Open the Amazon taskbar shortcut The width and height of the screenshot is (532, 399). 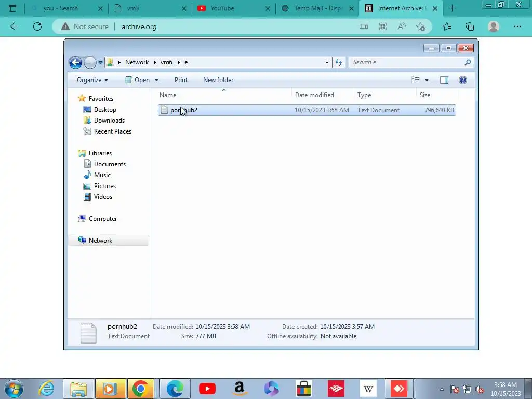click(239, 389)
